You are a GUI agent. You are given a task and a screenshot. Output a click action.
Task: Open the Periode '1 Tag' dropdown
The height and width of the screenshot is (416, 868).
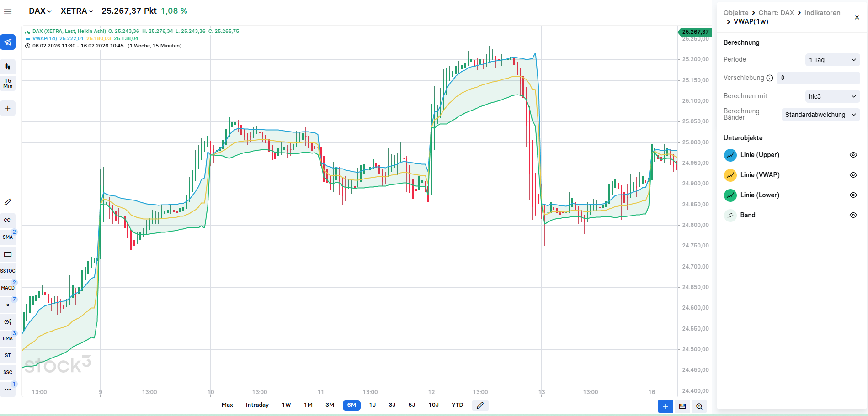pos(832,60)
